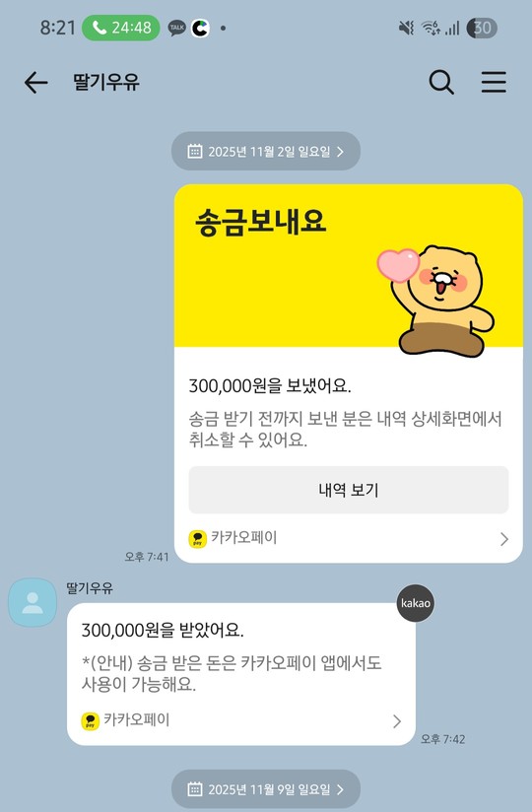
Task: Open the hamburger chat menu
Action: [x=494, y=83]
